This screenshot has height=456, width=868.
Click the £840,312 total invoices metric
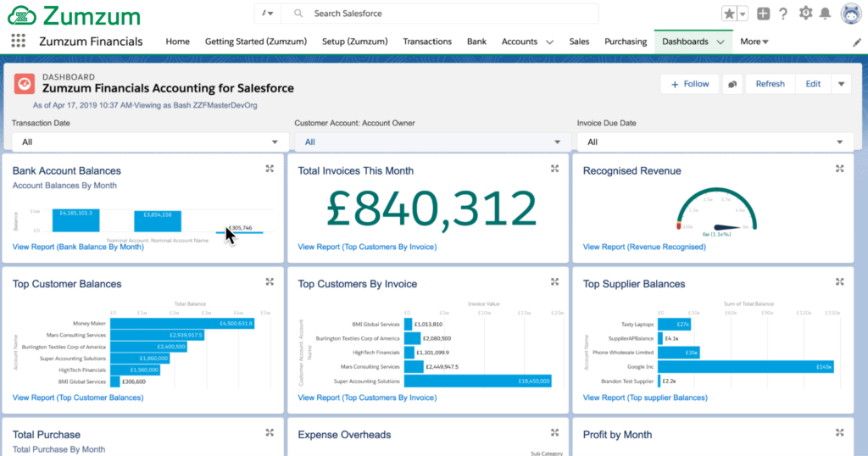click(431, 209)
